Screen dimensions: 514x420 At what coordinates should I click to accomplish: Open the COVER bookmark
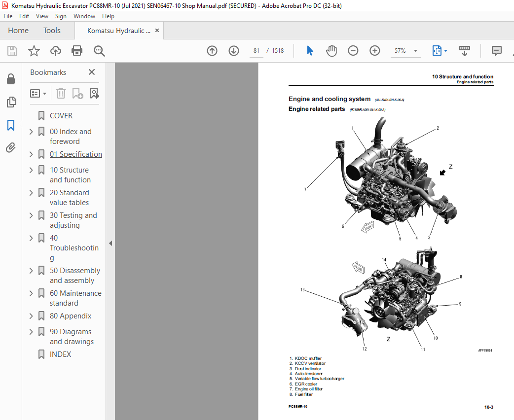point(61,116)
